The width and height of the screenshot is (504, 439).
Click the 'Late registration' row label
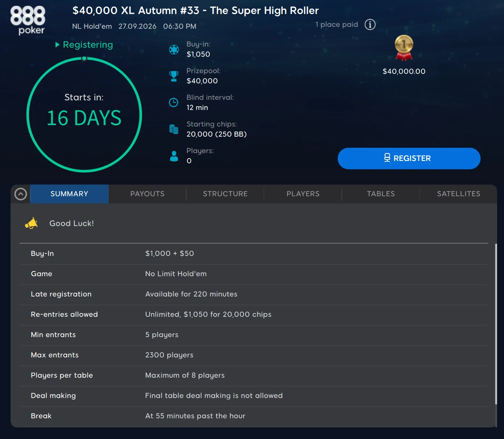coord(61,294)
